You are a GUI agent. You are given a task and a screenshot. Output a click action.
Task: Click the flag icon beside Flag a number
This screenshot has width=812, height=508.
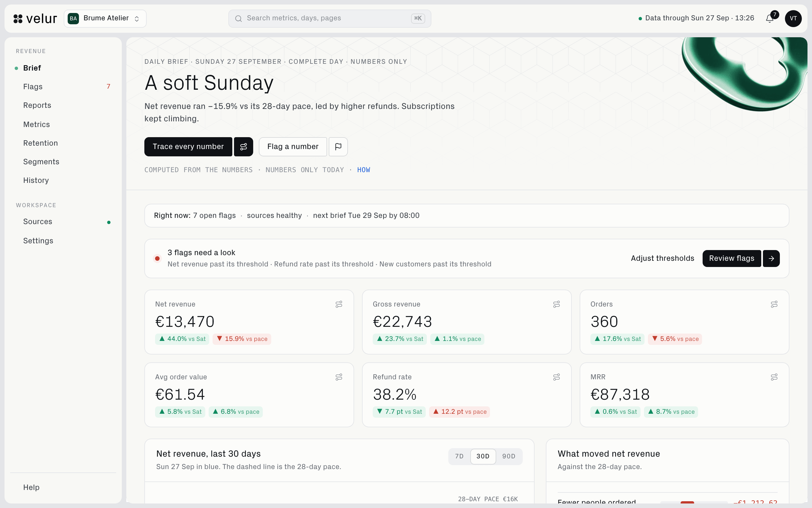pos(338,146)
